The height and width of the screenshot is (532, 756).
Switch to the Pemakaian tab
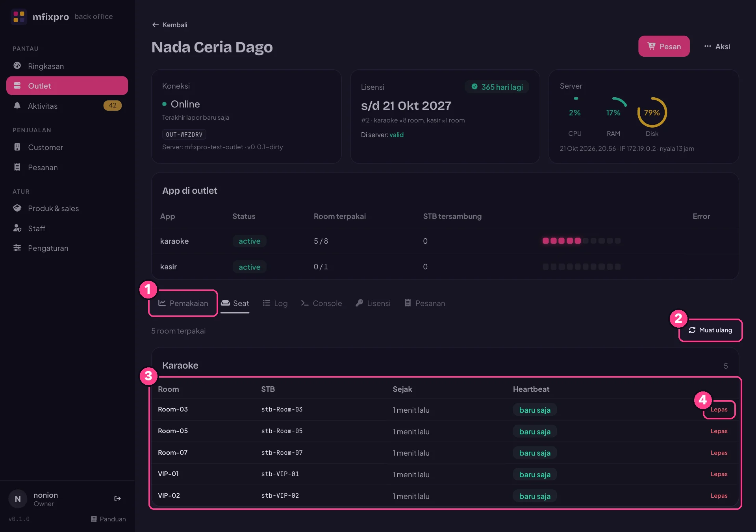coord(183,303)
